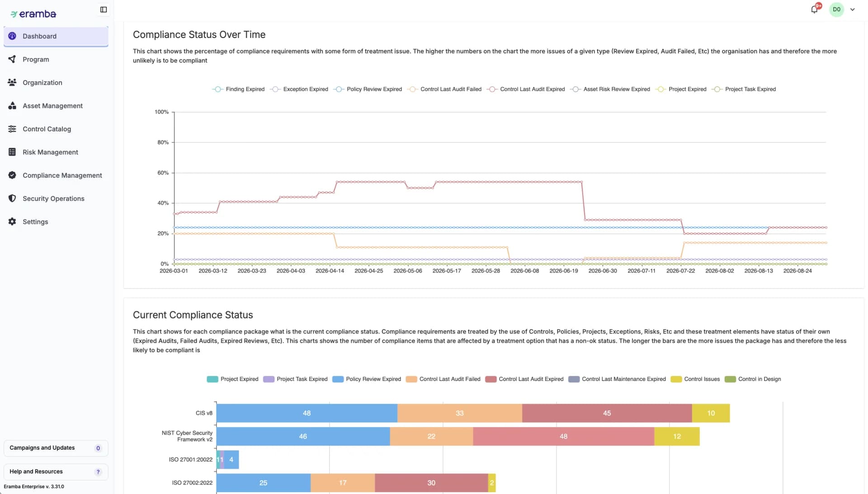This screenshot has height=494, width=868.
Task: Click the Compliance Management badge icon
Action: [x=12, y=175]
